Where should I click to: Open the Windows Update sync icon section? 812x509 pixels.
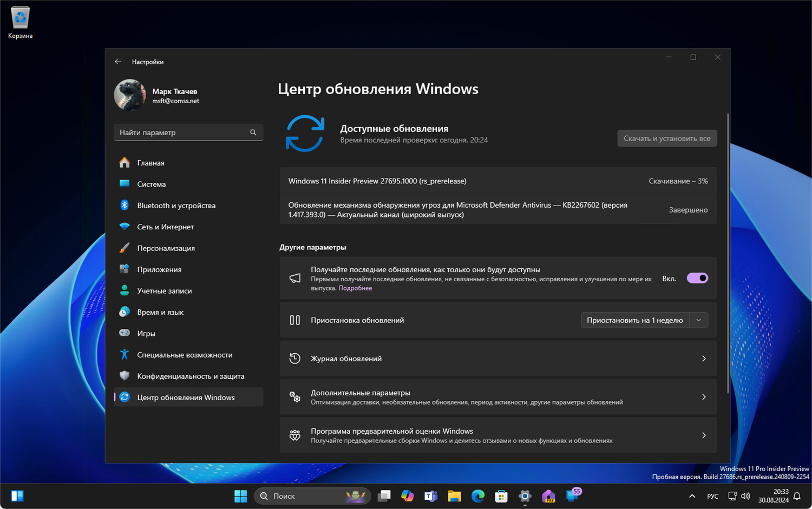click(305, 133)
